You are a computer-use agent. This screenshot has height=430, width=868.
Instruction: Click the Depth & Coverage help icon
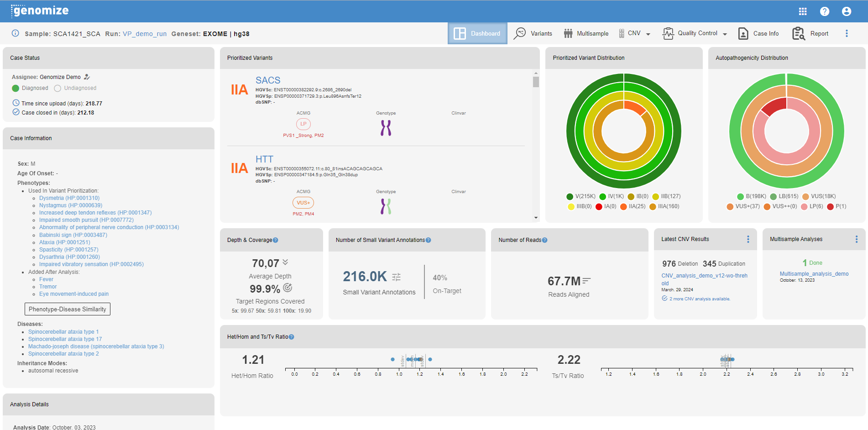tap(275, 240)
